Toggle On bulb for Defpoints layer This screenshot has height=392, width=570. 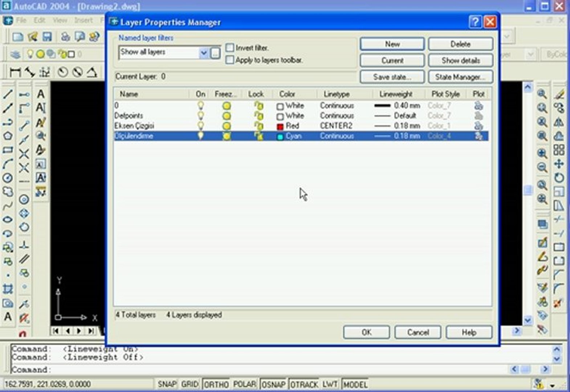coord(200,116)
